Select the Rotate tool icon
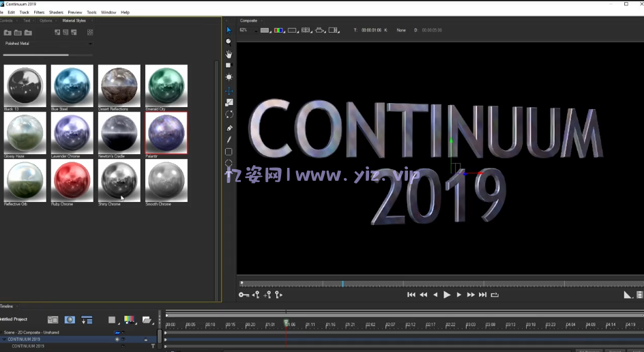This screenshot has width=644, height=352. (x=229, y=115)
